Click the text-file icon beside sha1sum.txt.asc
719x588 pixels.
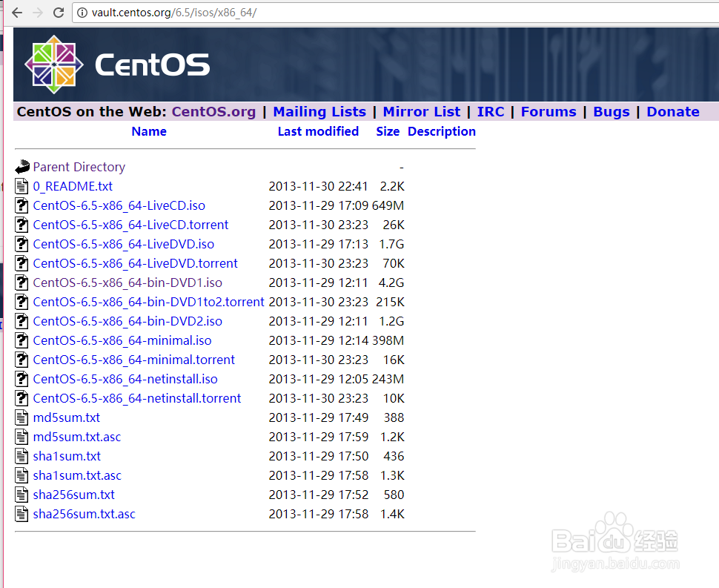click(x=21, y=475)
